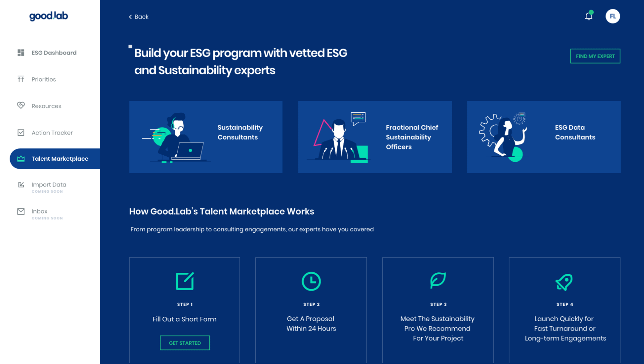
Task: Click the Step 2 clock icon
Action: pos(311,281)
